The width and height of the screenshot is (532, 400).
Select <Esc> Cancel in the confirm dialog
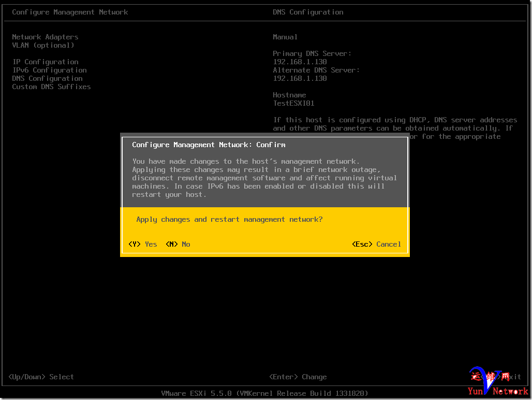coord(376,244)
